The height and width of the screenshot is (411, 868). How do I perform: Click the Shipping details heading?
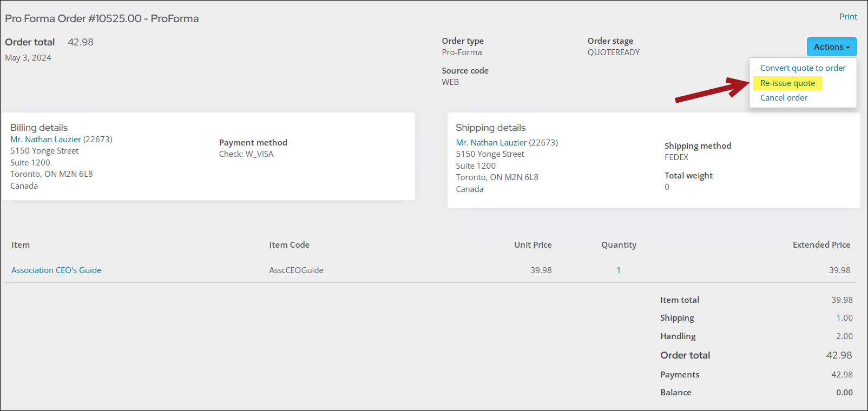491,128
